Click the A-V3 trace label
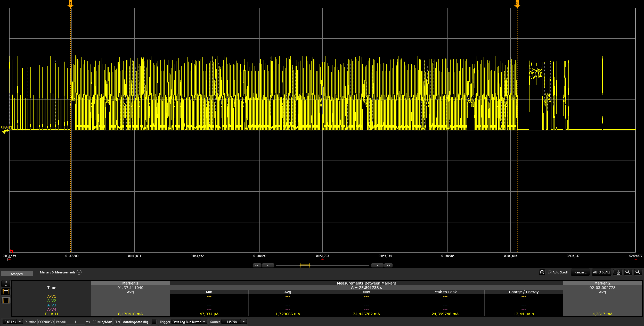 click(x=52, y=305)
